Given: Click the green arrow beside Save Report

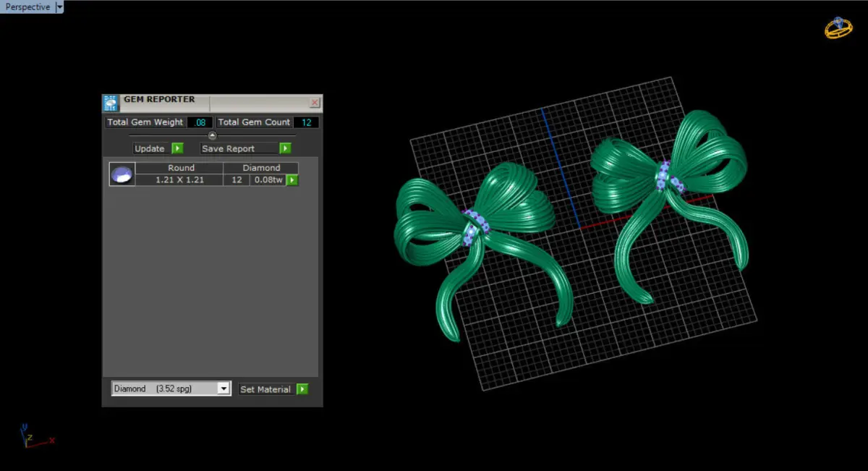Looking at the screenshot, I should [285, 148].
